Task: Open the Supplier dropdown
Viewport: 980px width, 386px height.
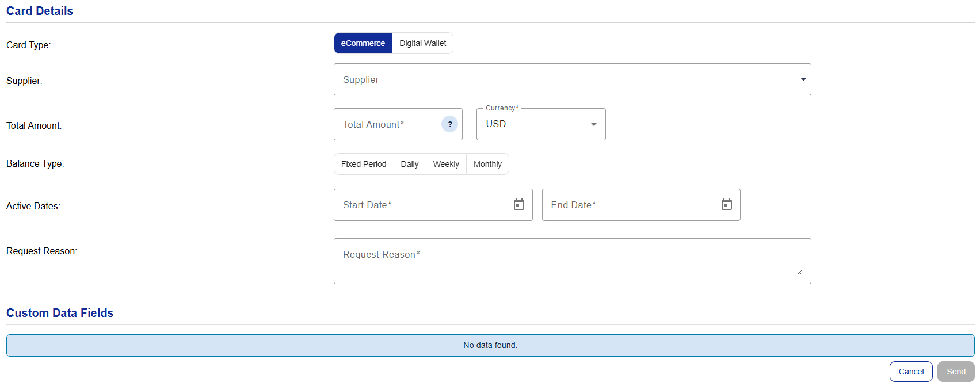Action: tap(573, 79)
